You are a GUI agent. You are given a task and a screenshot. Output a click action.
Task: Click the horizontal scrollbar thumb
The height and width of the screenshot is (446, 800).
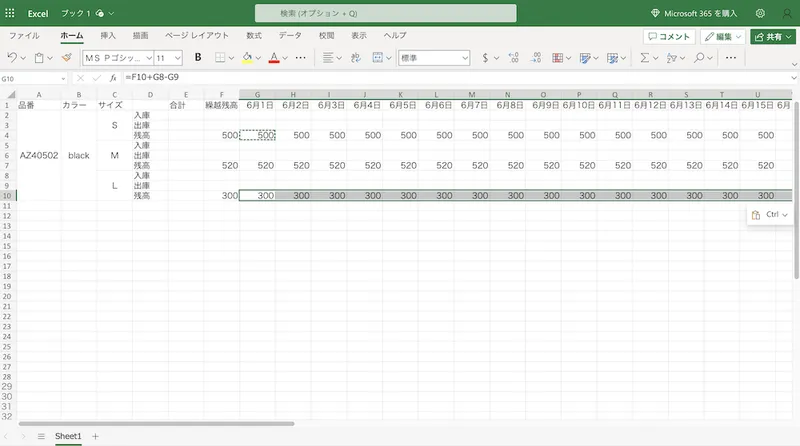157,424
